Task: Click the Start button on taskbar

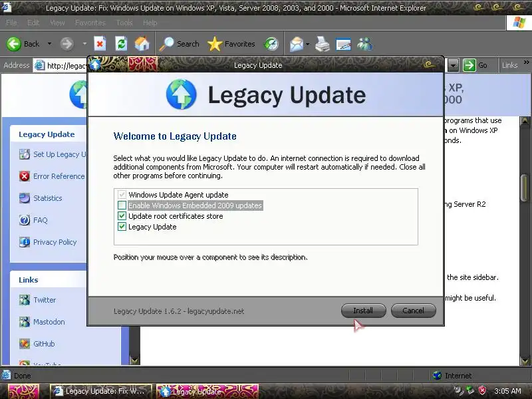Action: click(x=23, y=391)
